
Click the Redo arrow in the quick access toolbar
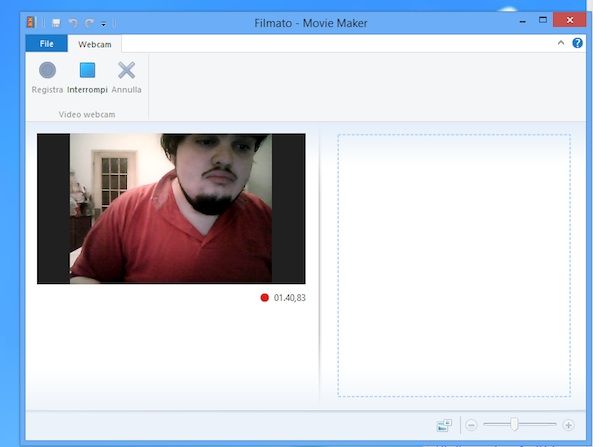(x=88, y=22)
